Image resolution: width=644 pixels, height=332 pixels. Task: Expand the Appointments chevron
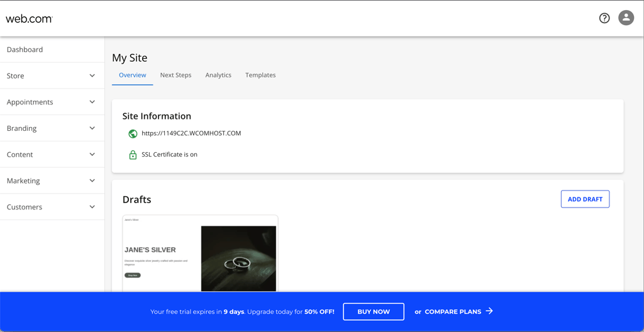coord(92,102)
